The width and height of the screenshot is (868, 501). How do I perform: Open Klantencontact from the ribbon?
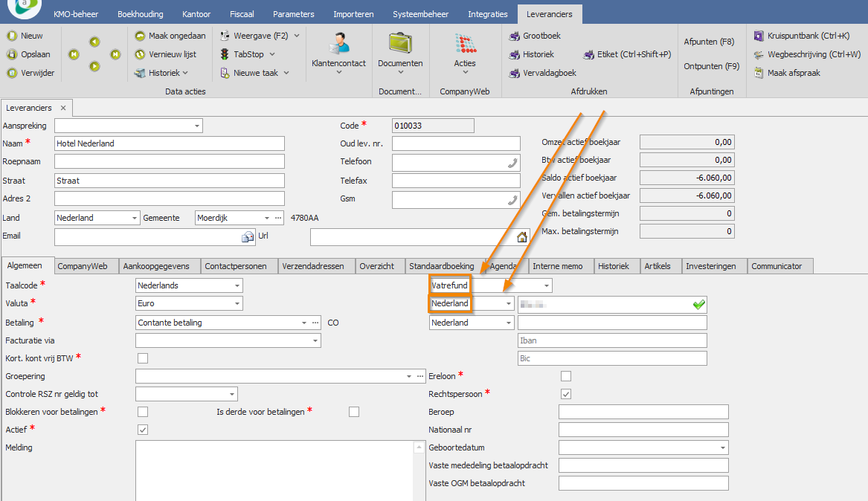click(x=338, y=45)
